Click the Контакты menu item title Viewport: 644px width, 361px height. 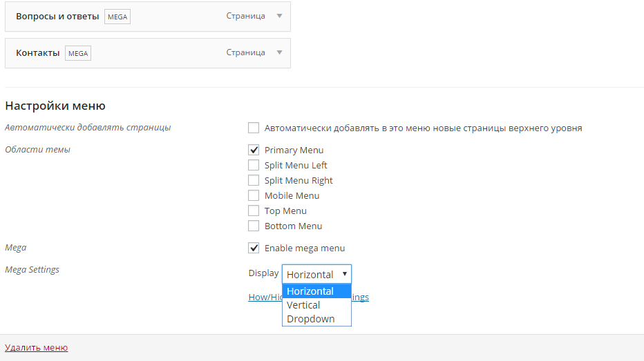38,52
